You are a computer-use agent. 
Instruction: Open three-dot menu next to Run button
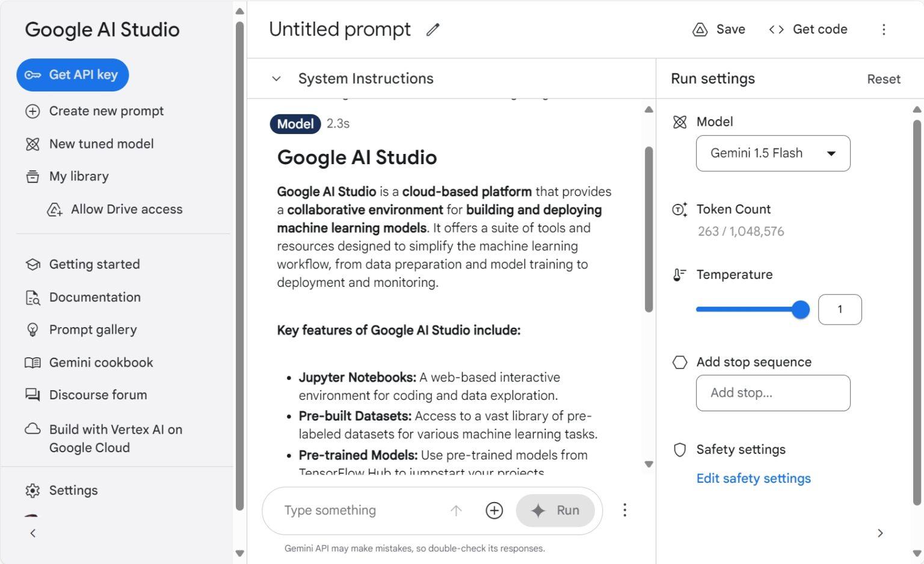624,510
